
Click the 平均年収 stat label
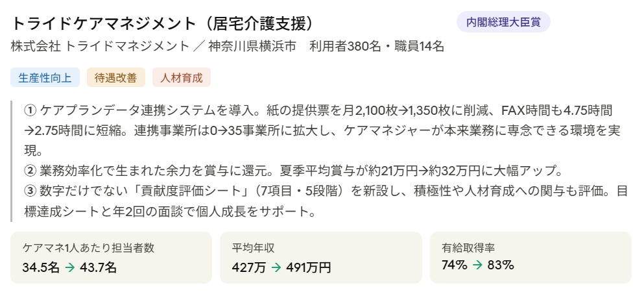pos(254,248)
